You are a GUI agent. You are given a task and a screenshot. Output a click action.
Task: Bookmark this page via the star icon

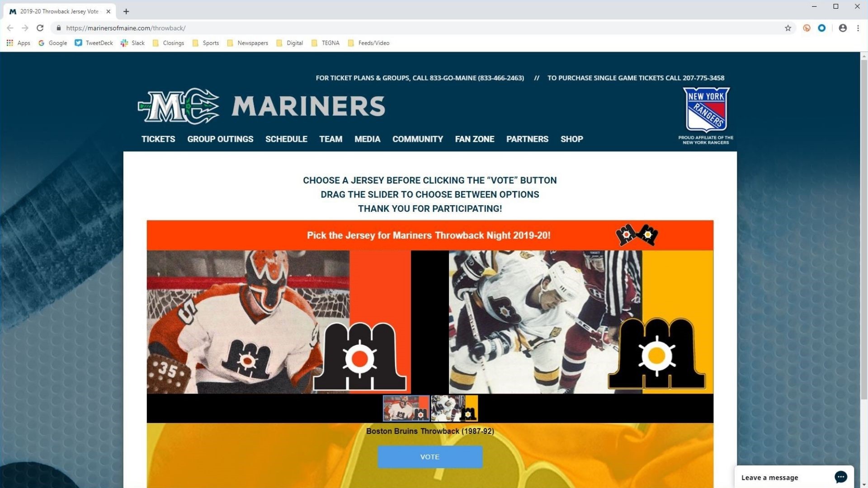click(x=788, y=28)
